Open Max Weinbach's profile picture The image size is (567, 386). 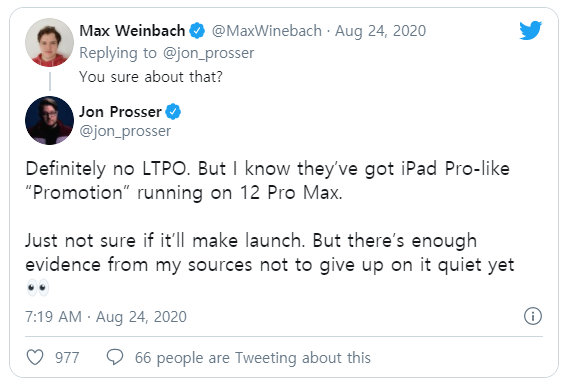pos(49,43)
